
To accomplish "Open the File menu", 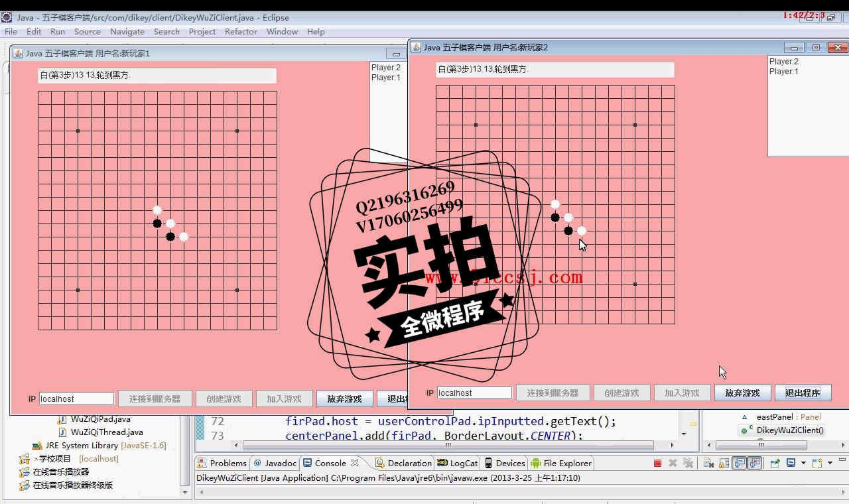I will (11, 31).
